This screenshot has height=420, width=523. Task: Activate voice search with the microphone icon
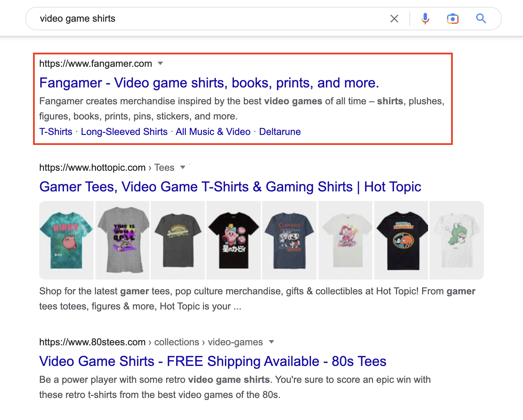(425, 18)
